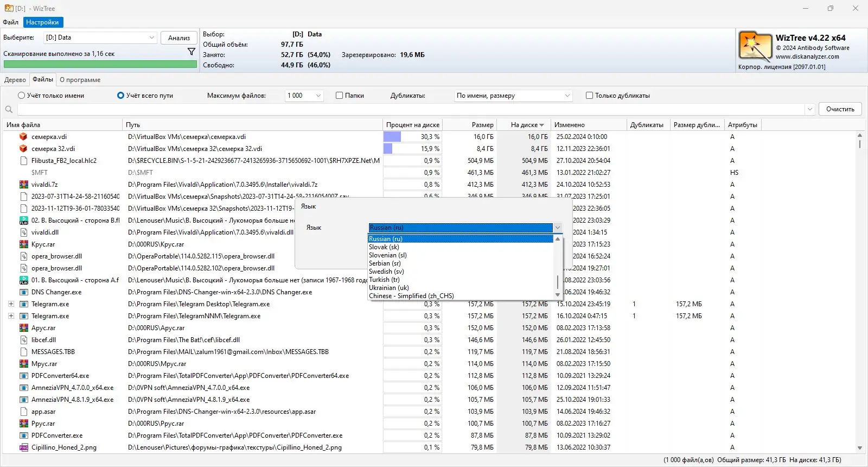Click the filter funnel icon
This screenshot has width=868, height=467.
click(x=192, y=52)
